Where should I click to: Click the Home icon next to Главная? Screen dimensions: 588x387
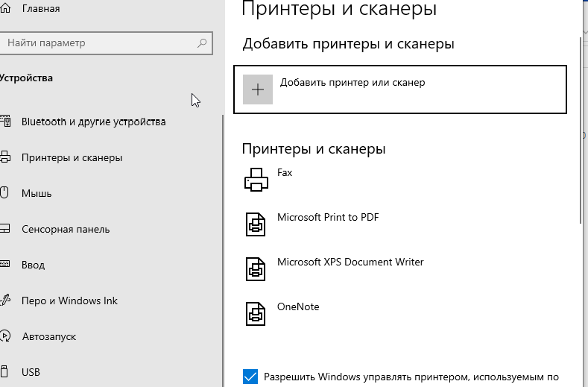click(5, 8)
